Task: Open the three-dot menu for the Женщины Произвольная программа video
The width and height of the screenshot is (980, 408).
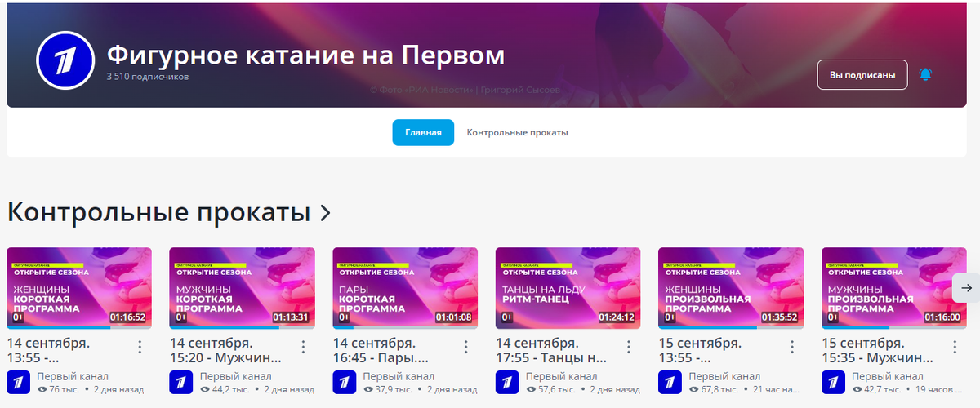Action: tap(791, 347)
